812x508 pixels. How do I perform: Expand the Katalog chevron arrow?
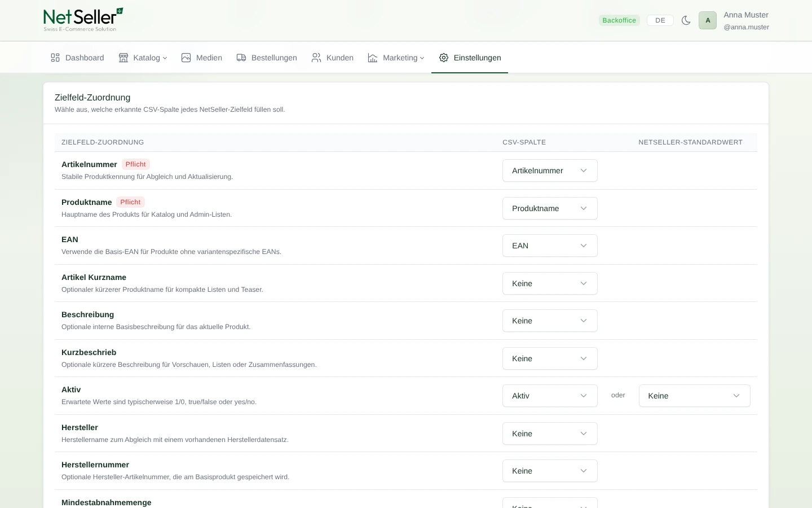coord(165,58)
